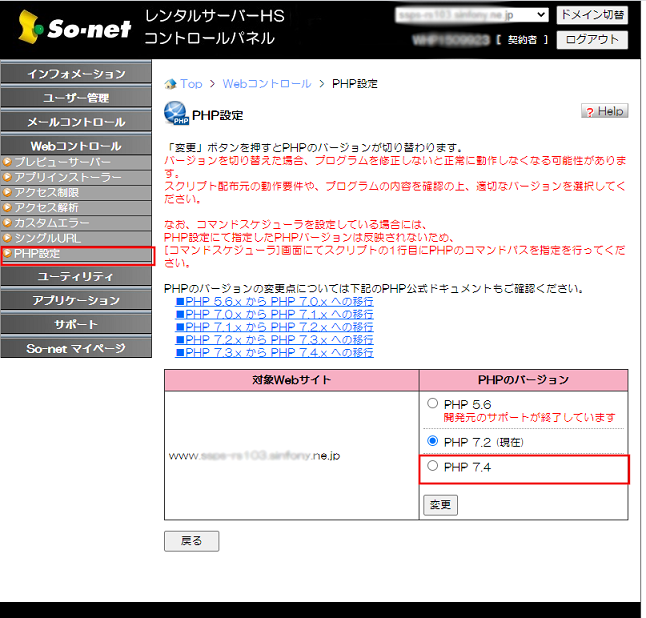Open PHP 7.3.x から PHP 7.4.x migration link
The width and height of the screenshot is (646, 618).
point(274,353)
